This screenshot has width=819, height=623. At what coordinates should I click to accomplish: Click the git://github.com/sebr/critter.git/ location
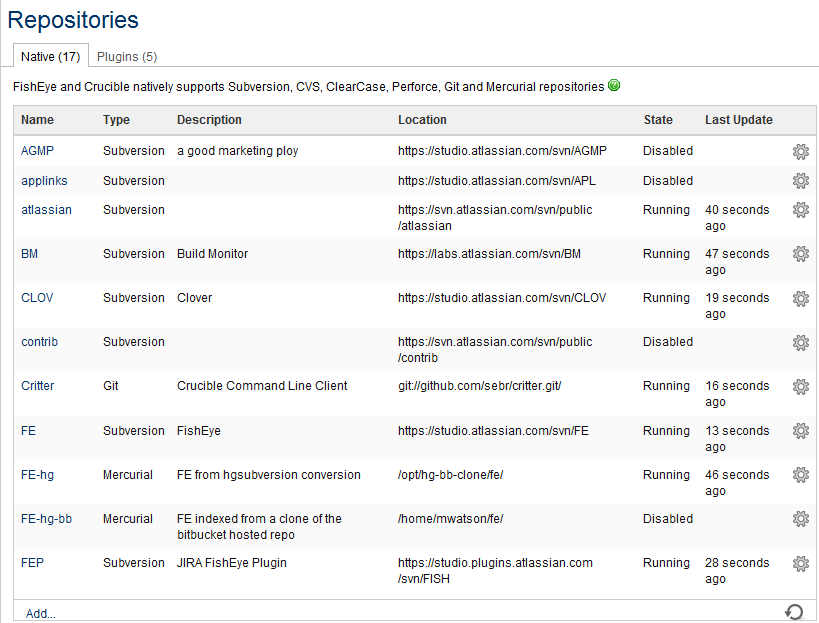479,386
